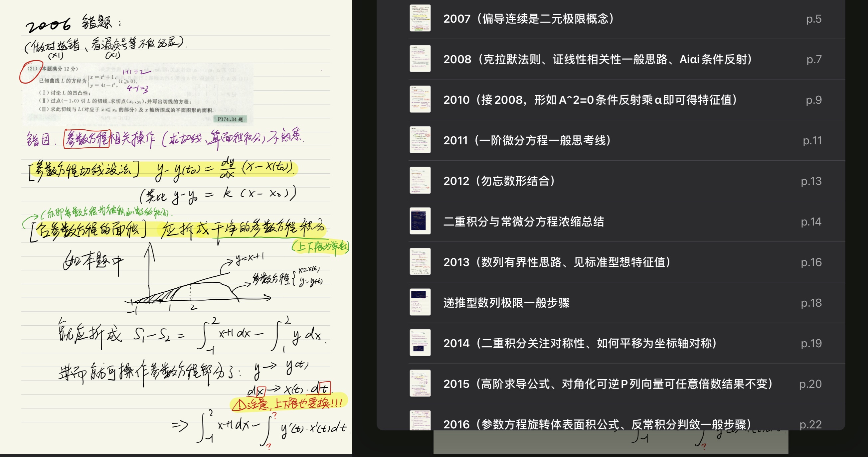Click the 2008 克拉默法则 outline title
The width and height of the screenshot is (868, 457).
pyautogui.click(x=598, y=59)
